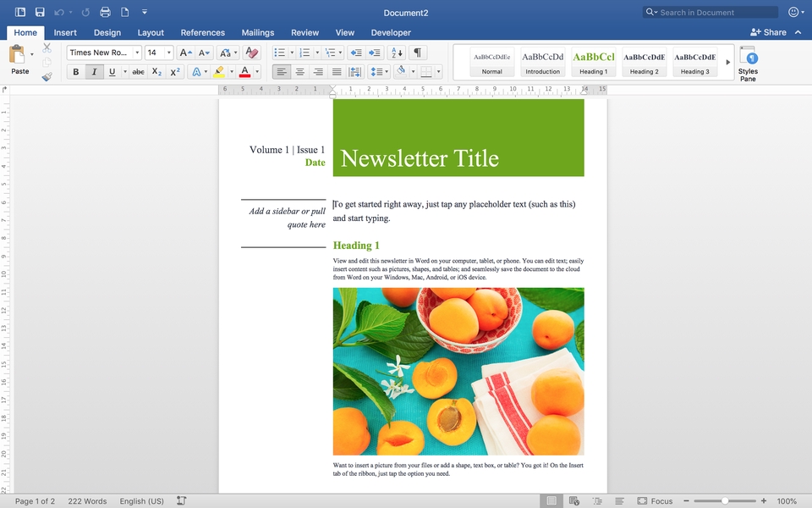Open the numbered list style arrow
Screen dimensions: 812x508
click(317, 52)
